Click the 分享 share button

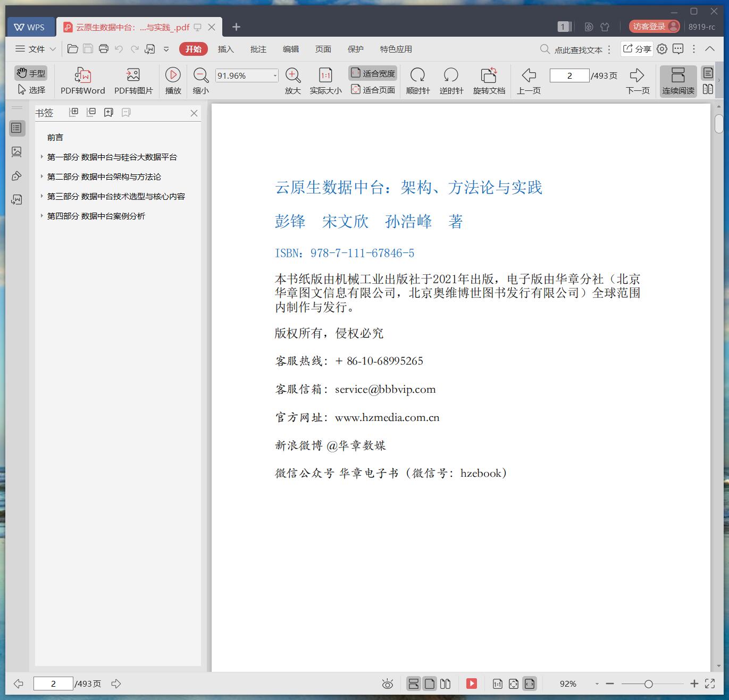pyautogui.click(x=637, y=49)
